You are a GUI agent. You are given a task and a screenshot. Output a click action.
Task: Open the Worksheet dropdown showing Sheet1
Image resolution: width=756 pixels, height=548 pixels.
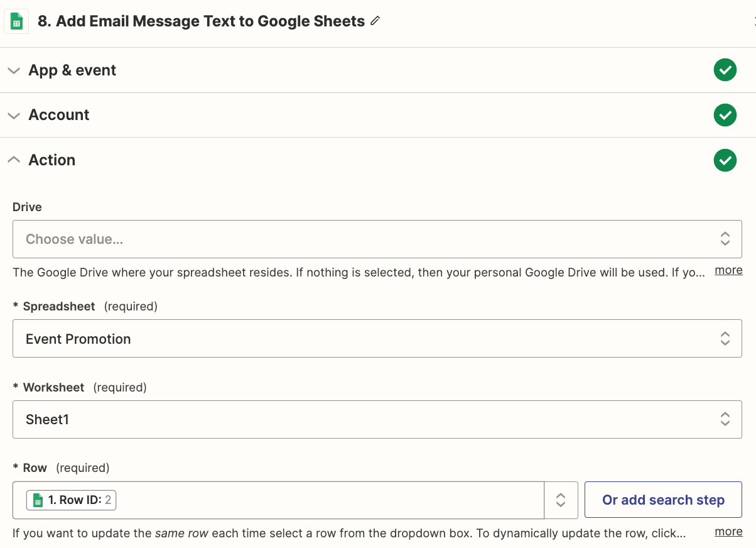(377, 419)
